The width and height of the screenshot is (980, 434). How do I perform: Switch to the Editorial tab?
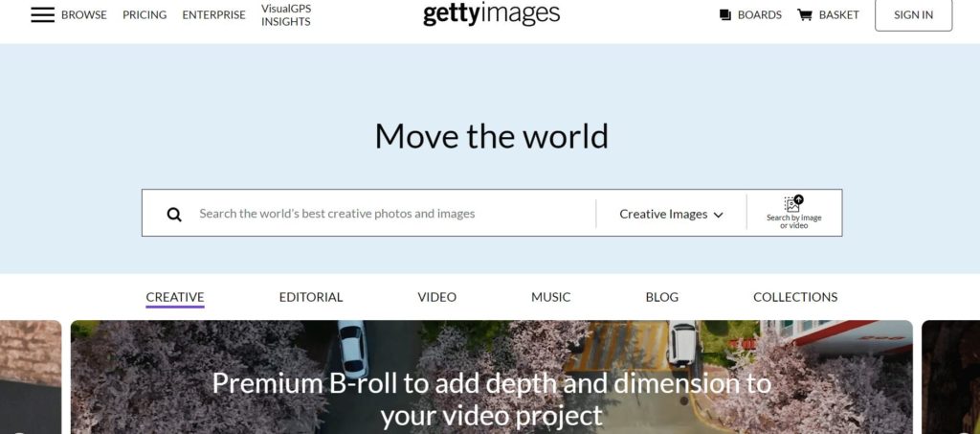tap(311, 297)
